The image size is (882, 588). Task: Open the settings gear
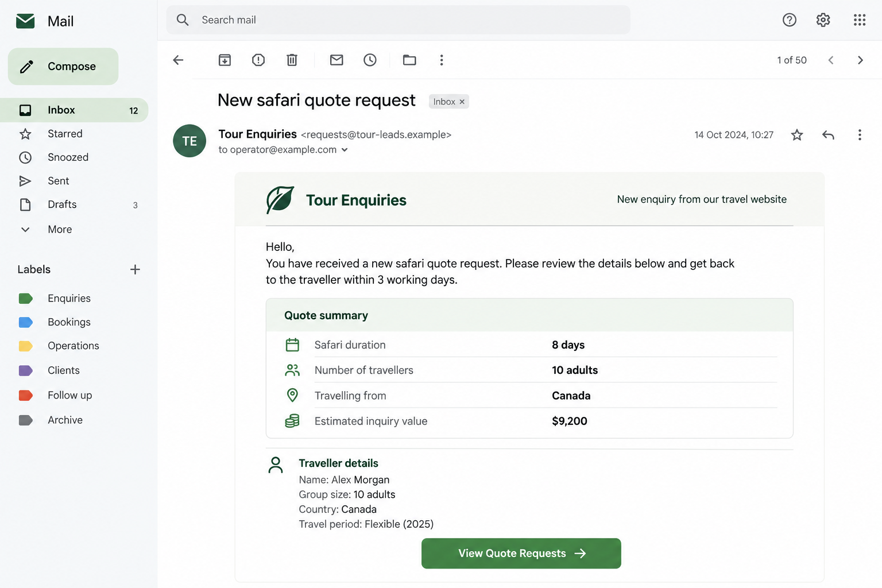823,20
